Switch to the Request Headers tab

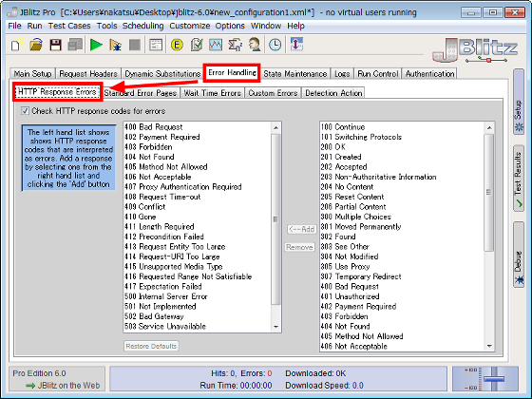point(87,74)
